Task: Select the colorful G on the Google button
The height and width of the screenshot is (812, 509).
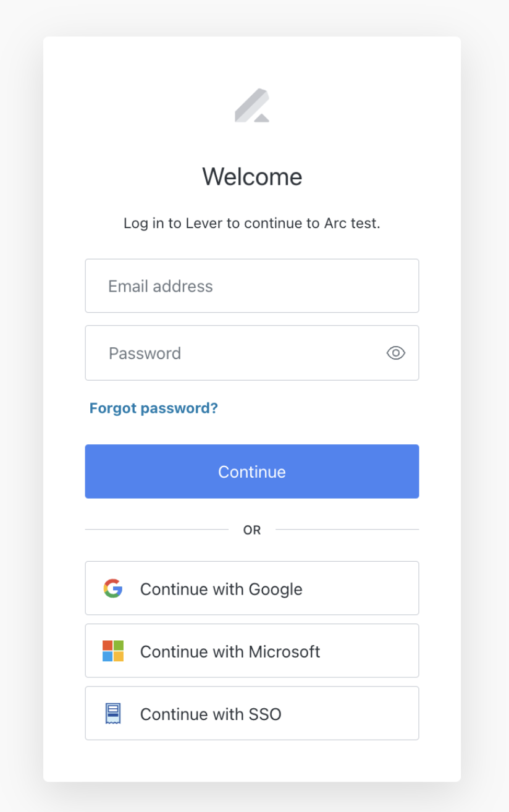Action: coord(113,588)
